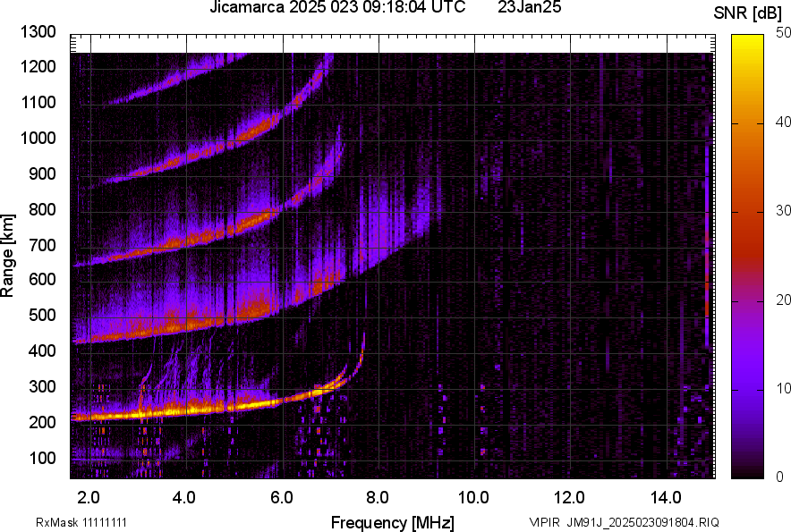Click the Jicamarca timestamp title text
The width and height of the screenshot is (791, 532).
click(336, 8)
